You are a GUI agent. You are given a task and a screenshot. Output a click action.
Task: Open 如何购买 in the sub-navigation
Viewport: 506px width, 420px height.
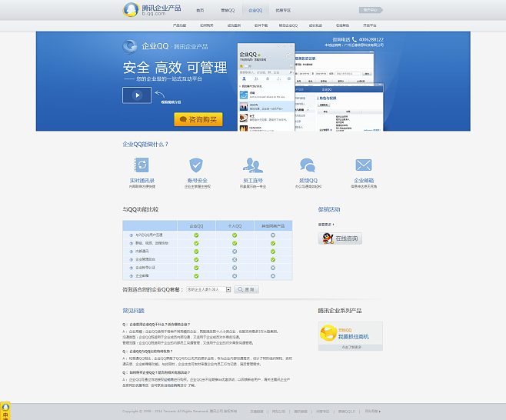tap(207, 25)
